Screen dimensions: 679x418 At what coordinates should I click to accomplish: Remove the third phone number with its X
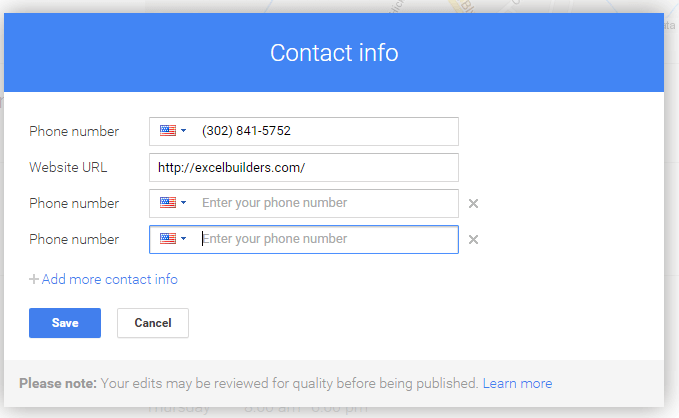coord(473,240)
